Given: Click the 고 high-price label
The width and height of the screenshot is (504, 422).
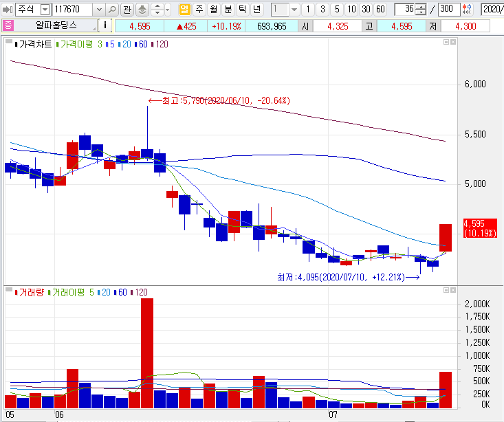Looking at the screenshot, I should pos(369,26).
